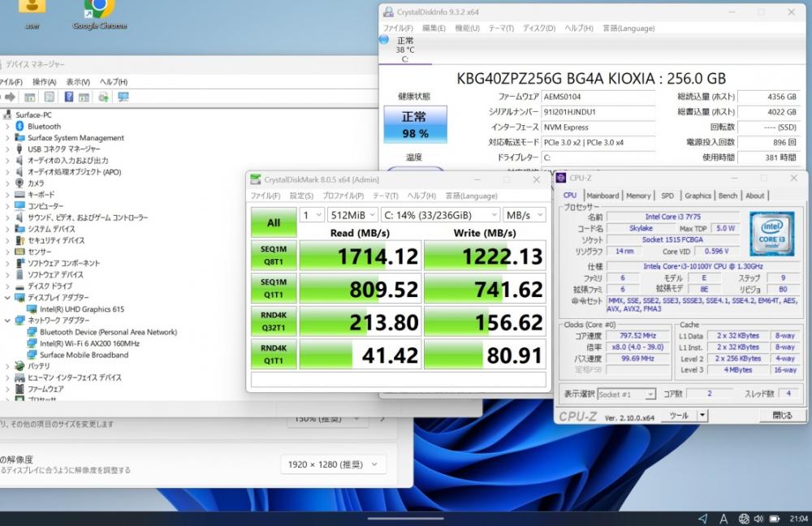Screen dimensions: 812x526
Task: Click the CrystalDiskMark title bar icon
Action: coord(255,179)
